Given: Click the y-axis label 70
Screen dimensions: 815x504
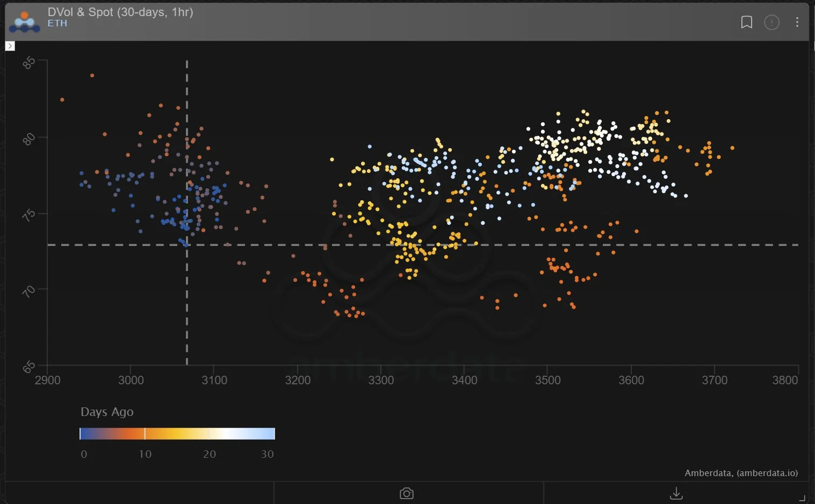Looking at the screenshot, I should [28, 291].
